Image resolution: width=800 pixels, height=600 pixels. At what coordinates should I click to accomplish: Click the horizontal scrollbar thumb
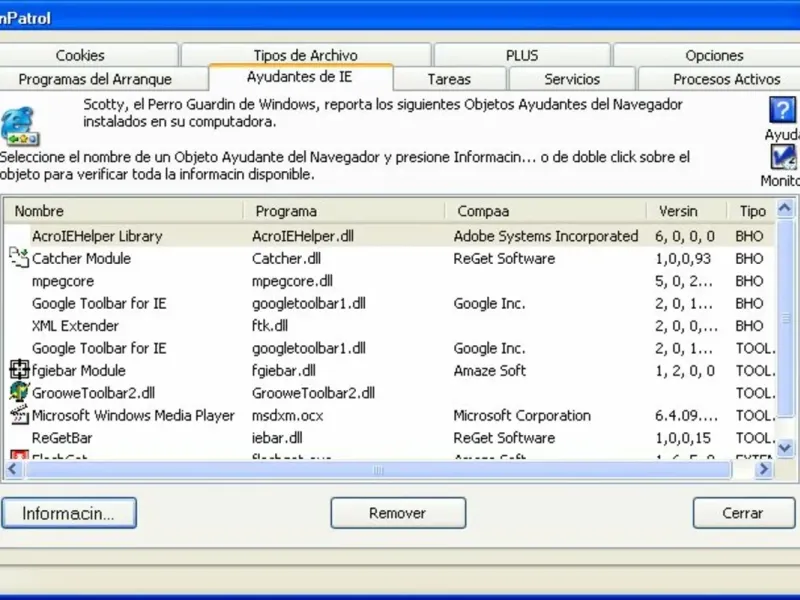378,469
